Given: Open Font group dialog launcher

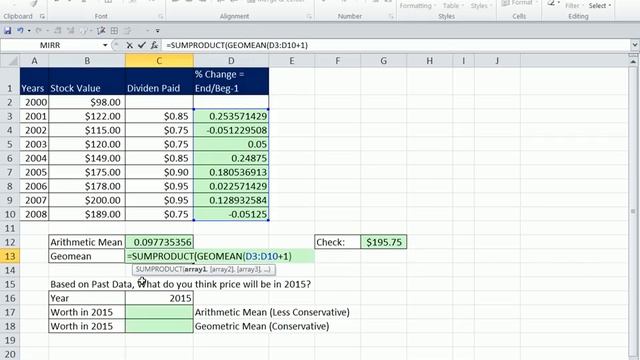Looking at the screenshot, I should point(160,16).
